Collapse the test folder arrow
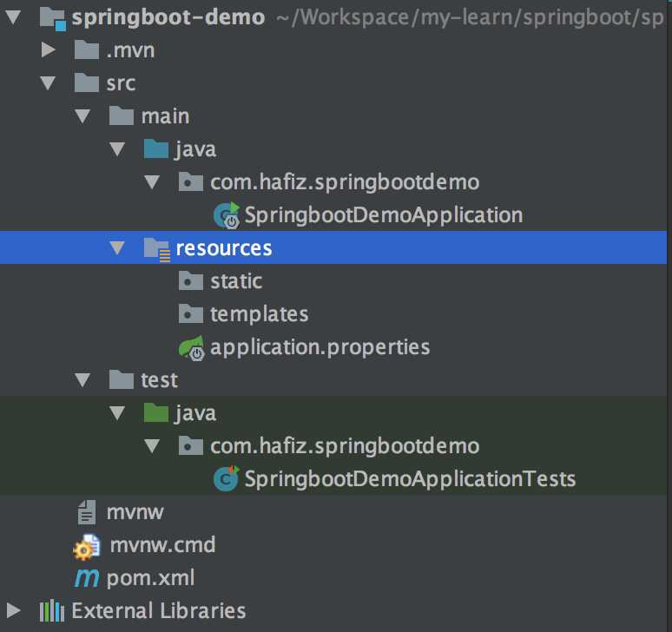 click(x=82, y=380)
